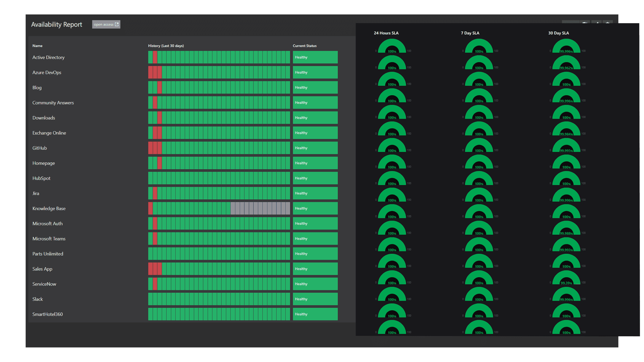Click the Name column header
Image resolution: width=644 pixels, height=362 pixels.
37,46
